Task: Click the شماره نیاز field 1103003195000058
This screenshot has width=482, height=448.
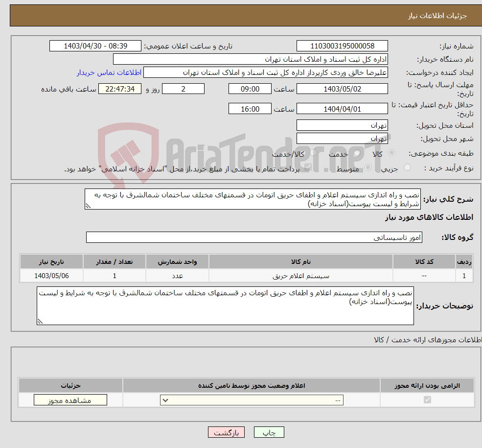Action: click(x=342, y=46)
